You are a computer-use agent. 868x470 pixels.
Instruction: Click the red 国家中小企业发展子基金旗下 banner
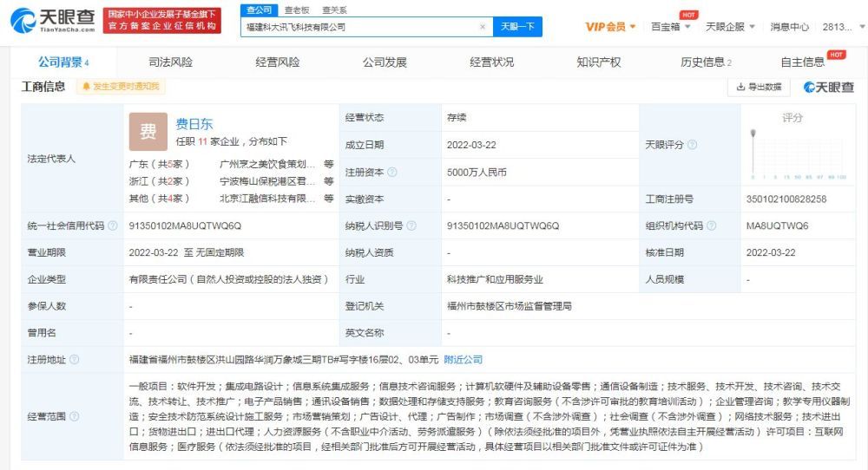click(x=162, y=21)
